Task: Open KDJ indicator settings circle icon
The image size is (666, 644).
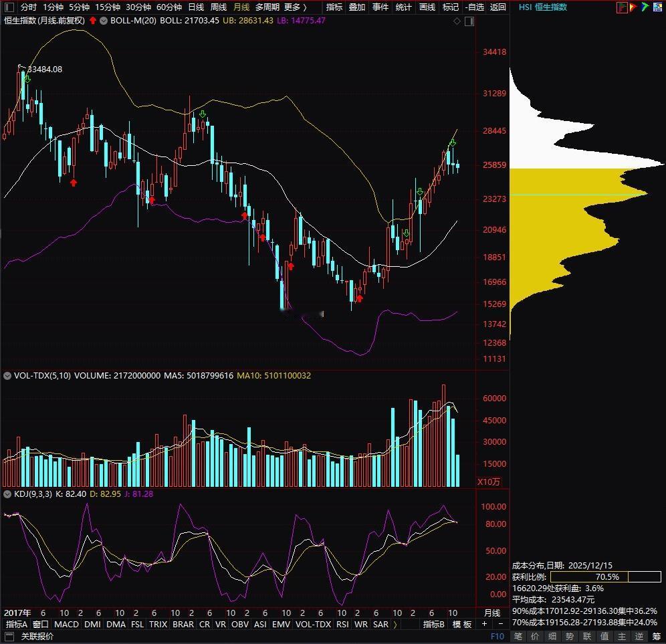Action: tap(7, 494)
